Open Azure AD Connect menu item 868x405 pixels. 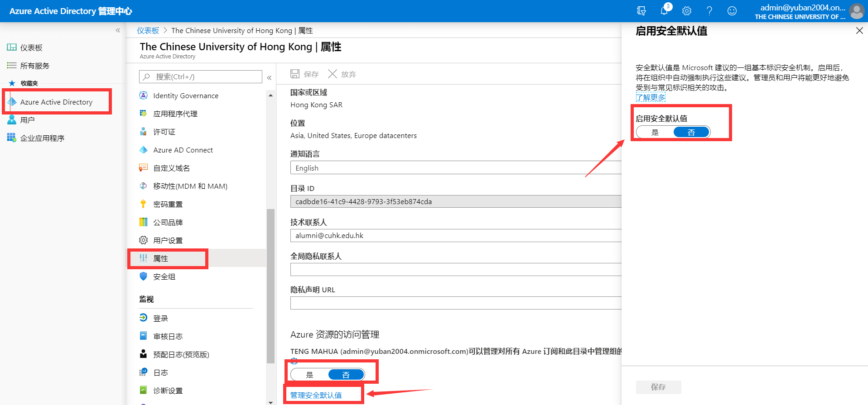183,150
